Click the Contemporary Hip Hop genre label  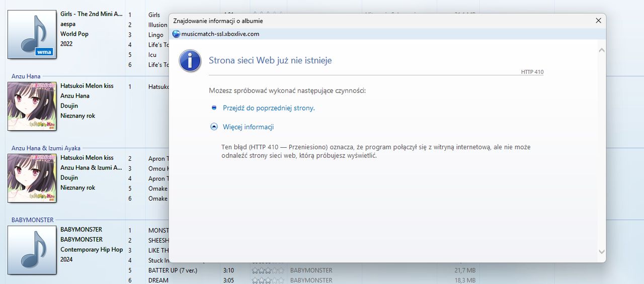pos(92,250)
